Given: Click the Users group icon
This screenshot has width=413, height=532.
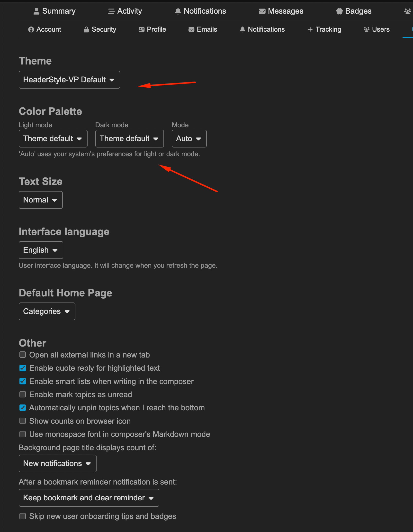Looking at the screenshot, I should [x=367, y=30].
